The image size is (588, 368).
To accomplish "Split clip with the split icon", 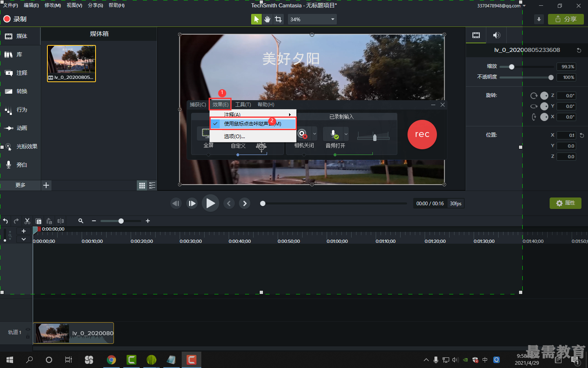I will coord(60,221).
